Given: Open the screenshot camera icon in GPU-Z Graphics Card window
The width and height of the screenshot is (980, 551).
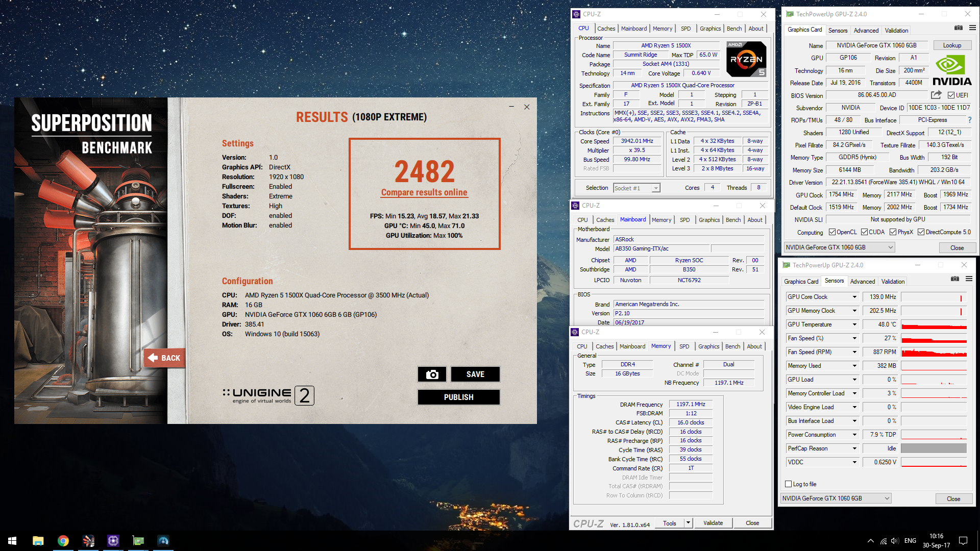Looking at the screenshot, I should (x=959, y=28).
